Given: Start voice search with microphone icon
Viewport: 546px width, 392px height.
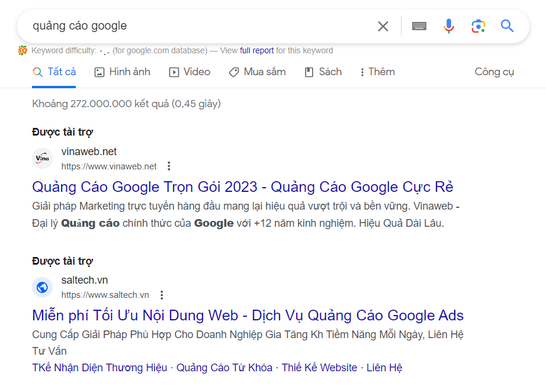Looking at the screenshot, I should 449,26.
